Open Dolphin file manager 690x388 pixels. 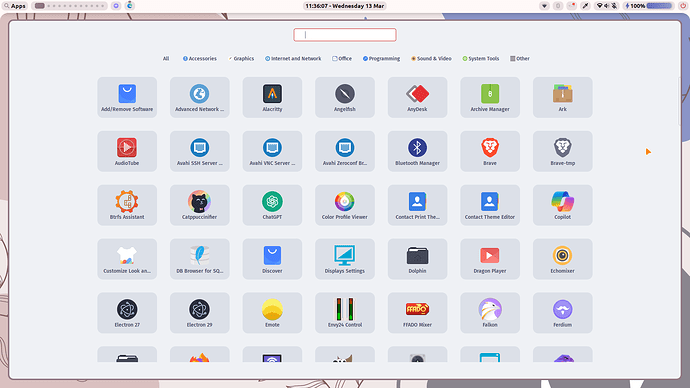tap(417, 259)
